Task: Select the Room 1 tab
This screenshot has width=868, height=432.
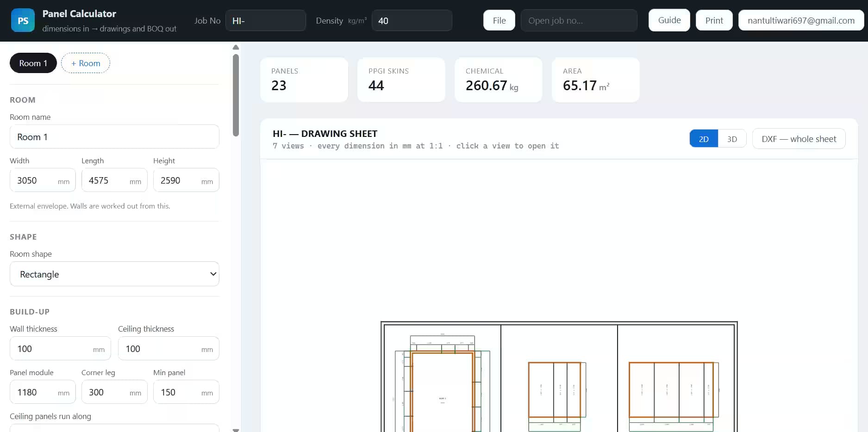Action: click(33, 63)
